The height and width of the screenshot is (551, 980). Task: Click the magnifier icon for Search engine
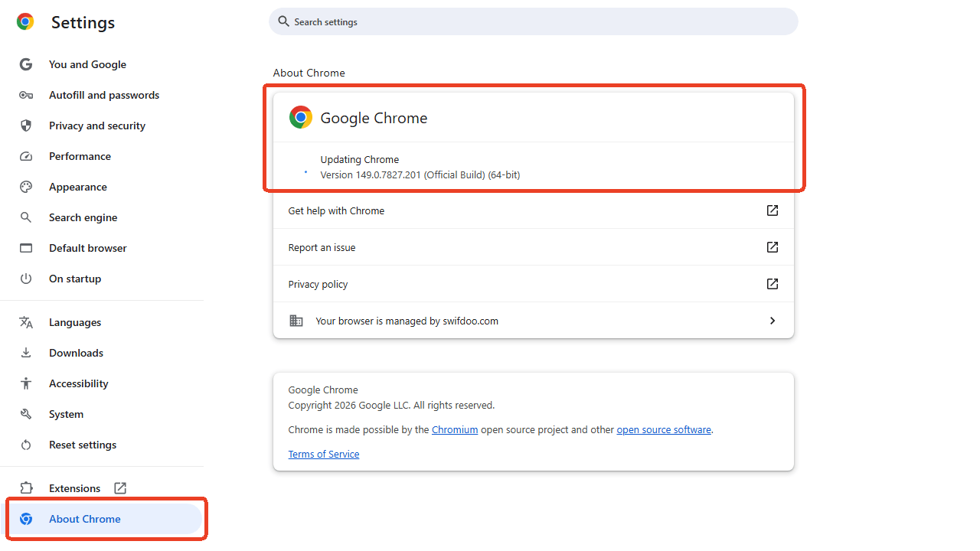26,217
